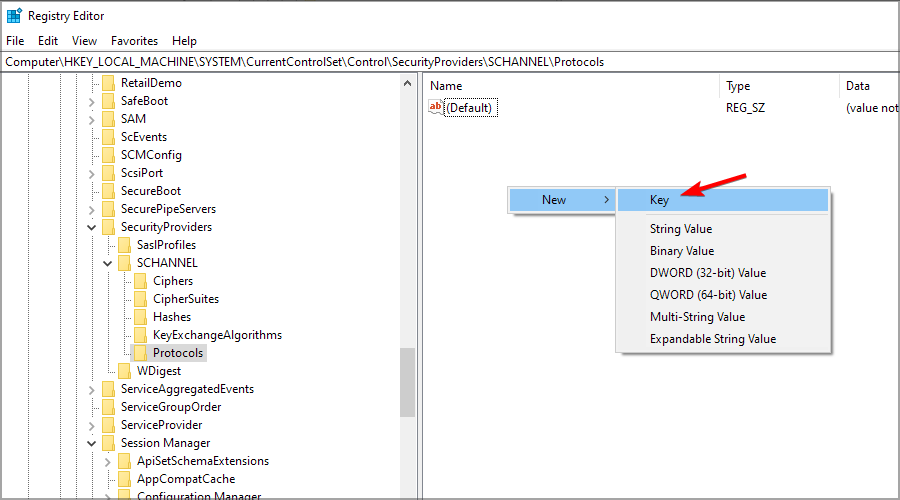Select the (Default) value entry
This screenshot has width=900, height=500.
tap(471, 108)
